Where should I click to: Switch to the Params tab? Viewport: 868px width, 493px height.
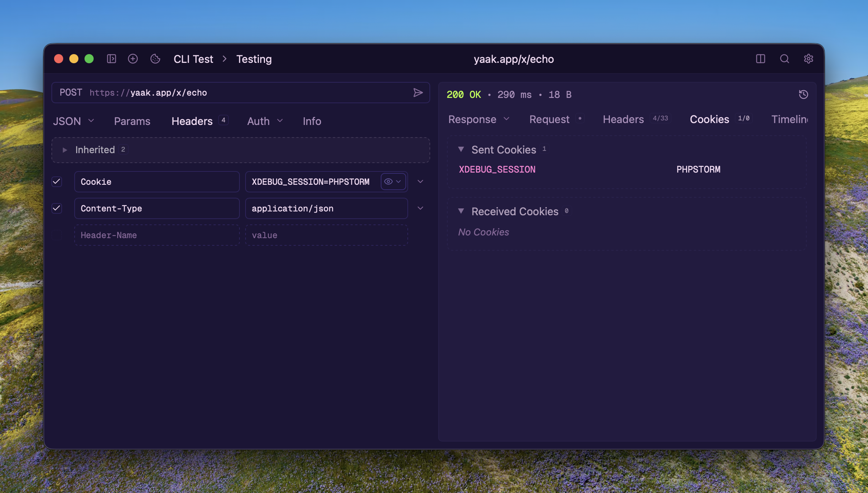(x=132, y=121)
